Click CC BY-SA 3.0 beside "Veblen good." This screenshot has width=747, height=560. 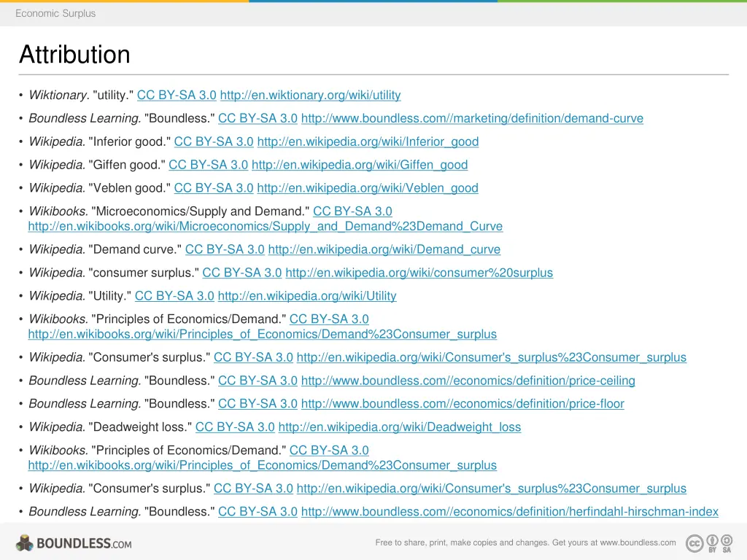pyautogui.click(x=214, y=188)
